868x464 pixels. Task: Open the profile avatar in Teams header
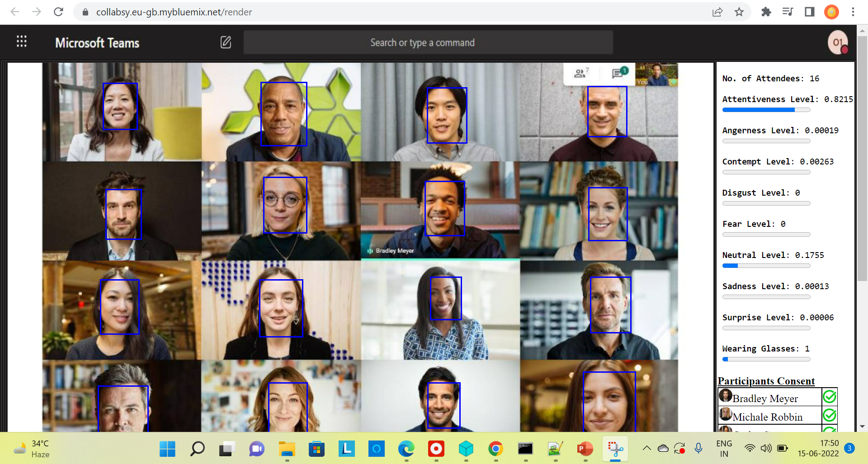[838, 42]
